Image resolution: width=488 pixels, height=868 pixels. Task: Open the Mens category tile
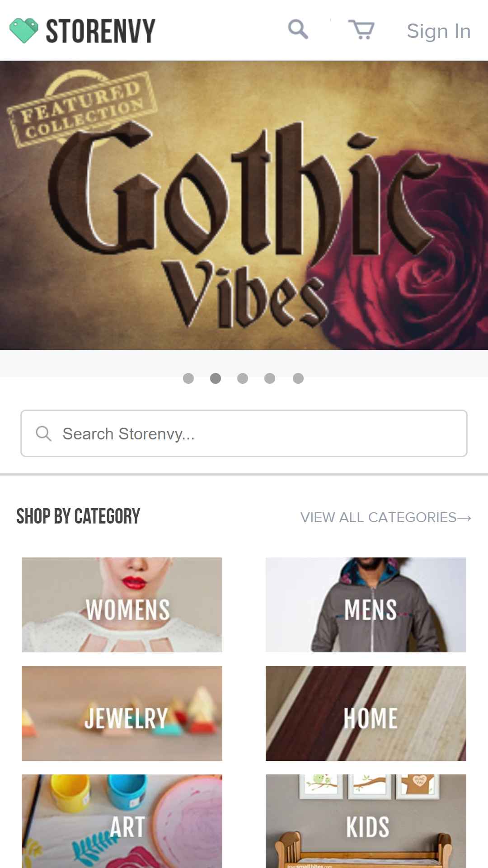(366, 605)
